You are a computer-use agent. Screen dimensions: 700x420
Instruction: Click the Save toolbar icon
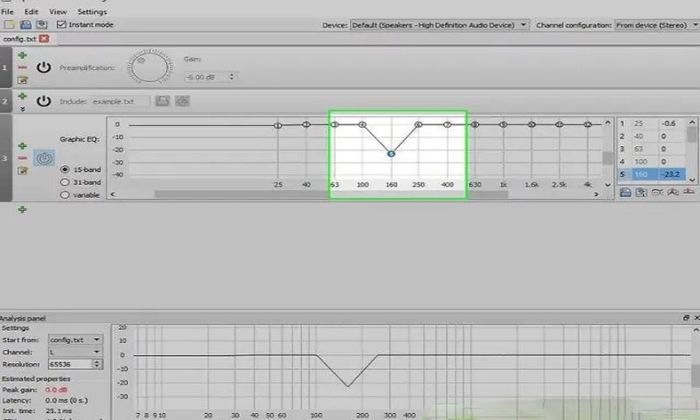tap(26, 25)
